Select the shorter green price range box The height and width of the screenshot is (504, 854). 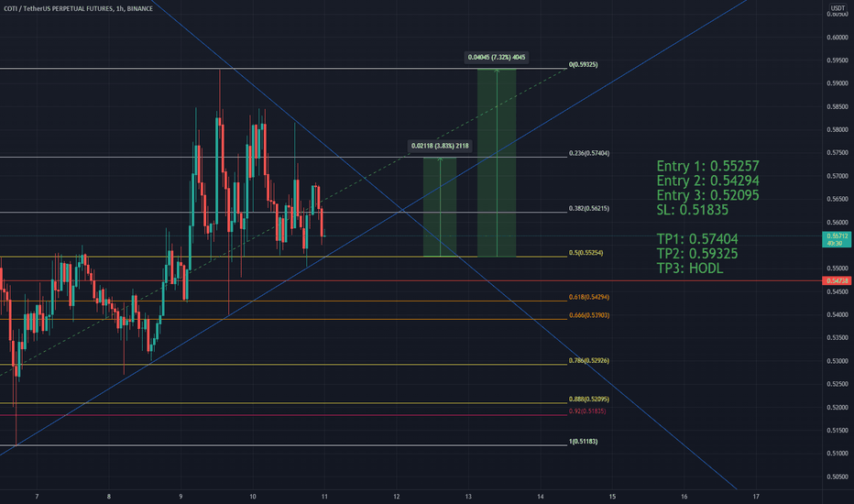tap(440, 207)
